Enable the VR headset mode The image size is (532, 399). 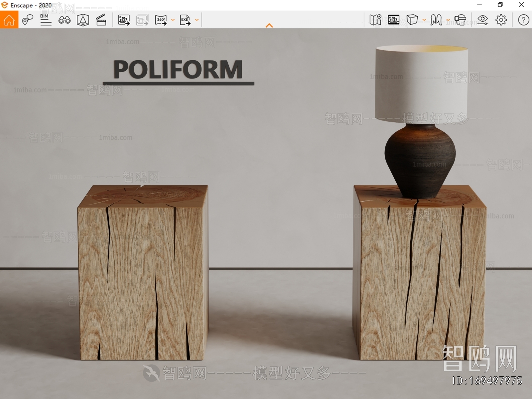[460, 20]
